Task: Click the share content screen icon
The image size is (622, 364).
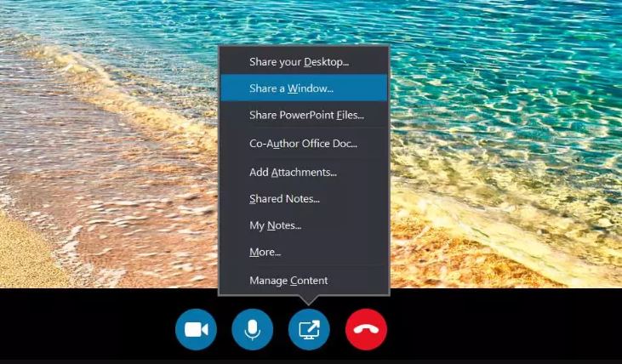Action: pos(309,329)
